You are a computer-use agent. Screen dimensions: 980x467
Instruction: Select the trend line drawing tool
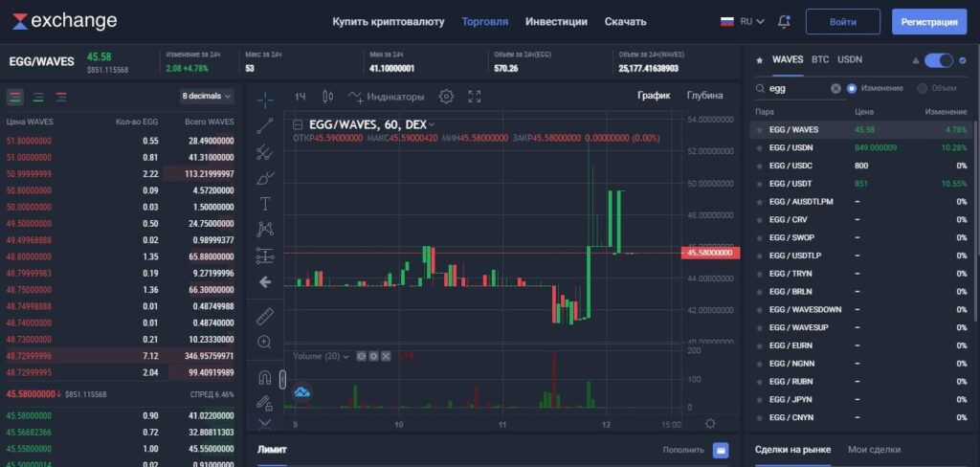tap(265, 125)
